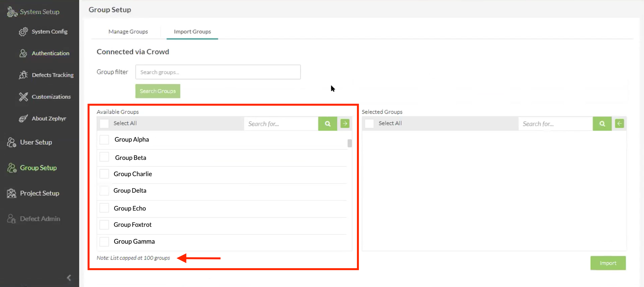The image size is (644, 287).
Task: Click the Import button
Action: tap(608, 263)
